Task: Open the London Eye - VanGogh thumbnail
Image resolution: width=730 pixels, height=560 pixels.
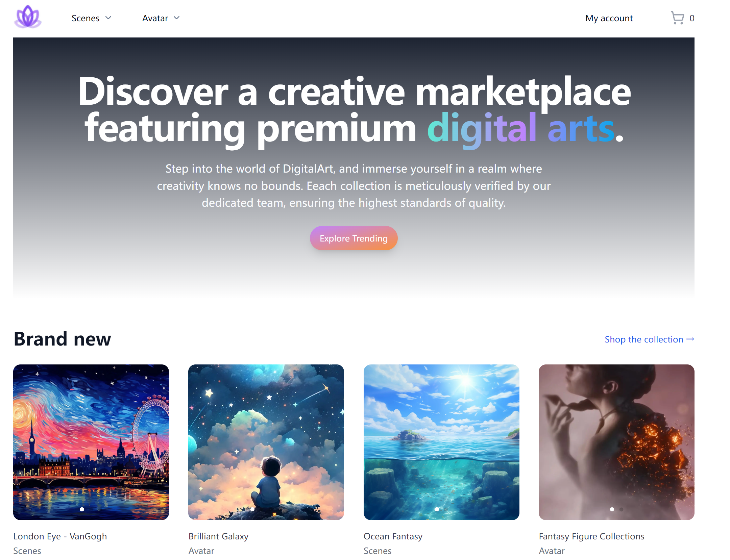Action: pos(91,442)
